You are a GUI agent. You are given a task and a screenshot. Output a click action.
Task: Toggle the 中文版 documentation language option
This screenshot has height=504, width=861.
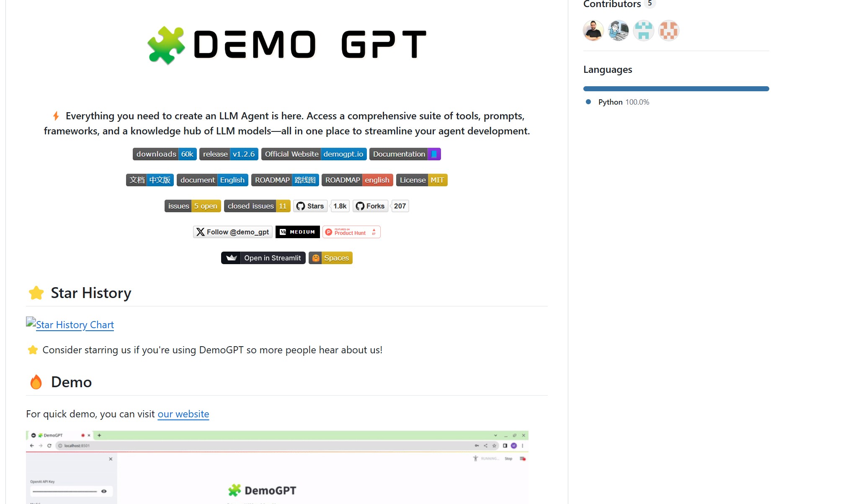(158, 180)
